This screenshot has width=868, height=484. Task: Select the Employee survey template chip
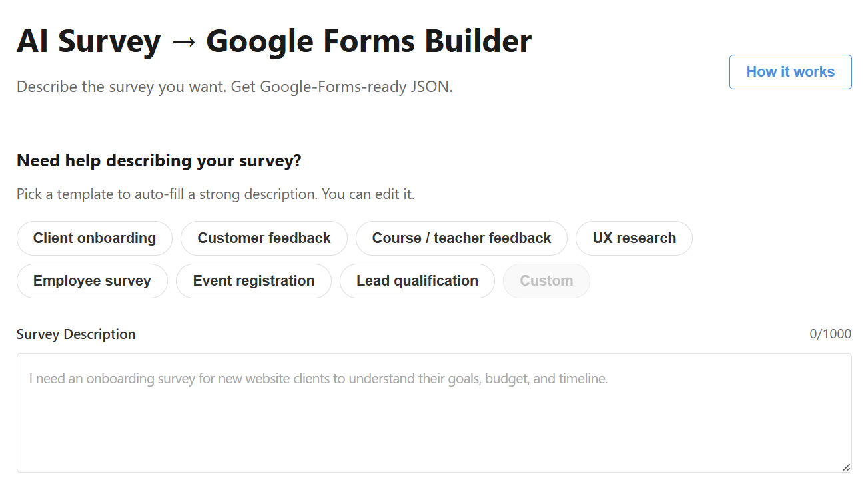(92, 280)
